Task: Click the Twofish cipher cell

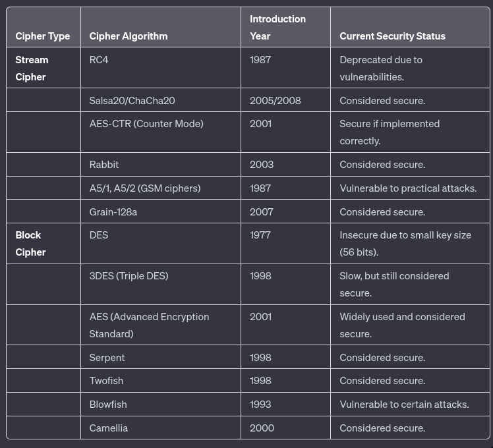Action: (106, 380)
